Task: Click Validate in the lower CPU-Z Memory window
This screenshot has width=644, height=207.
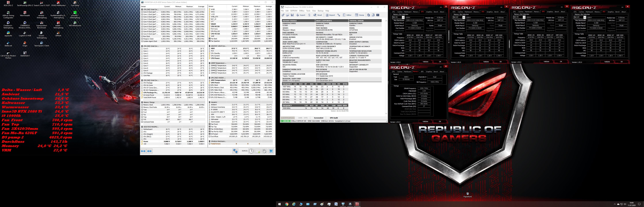Action: [x=425, y=121]
